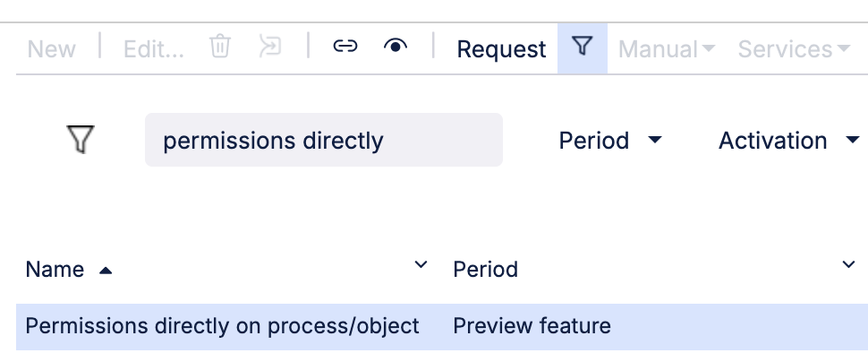
Task: Open the Period column chevron menu
Action: pos(848,264)
